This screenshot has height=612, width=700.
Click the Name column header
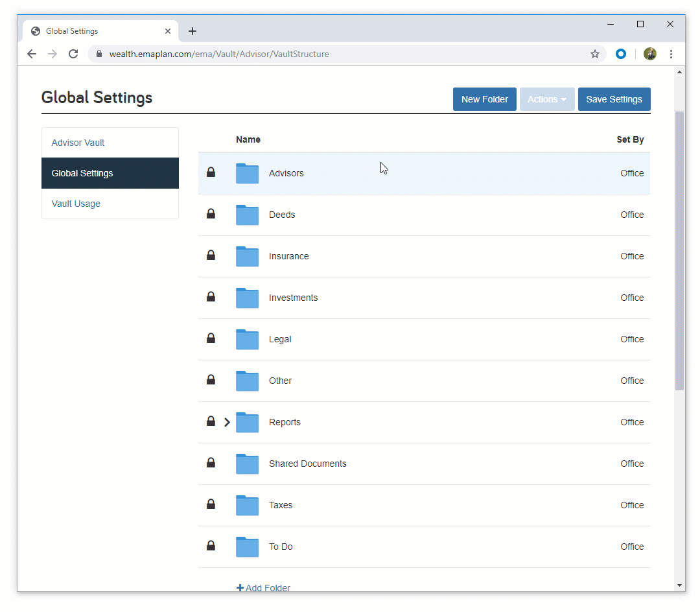[x=248, y=140]
